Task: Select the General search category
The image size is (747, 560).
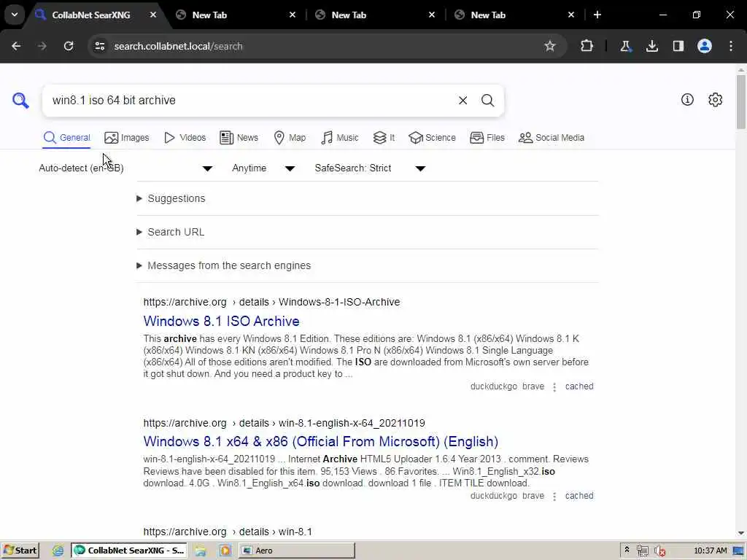Action: point(66,138)
